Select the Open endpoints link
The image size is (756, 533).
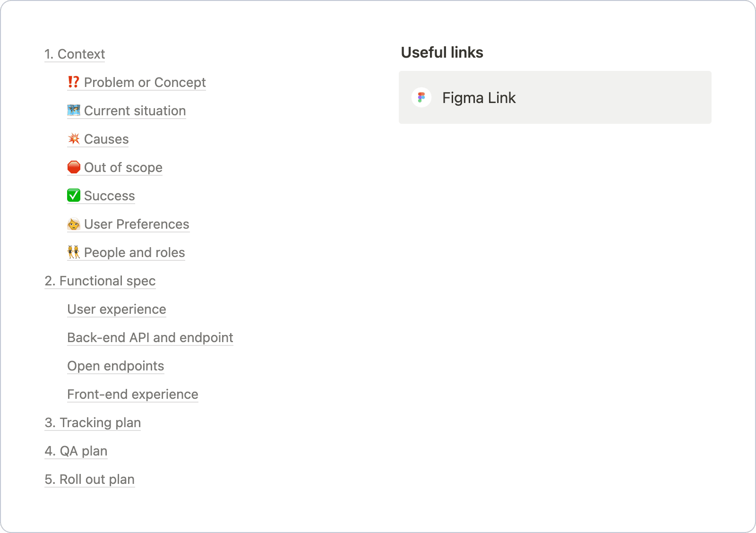[x=116, y=366]
